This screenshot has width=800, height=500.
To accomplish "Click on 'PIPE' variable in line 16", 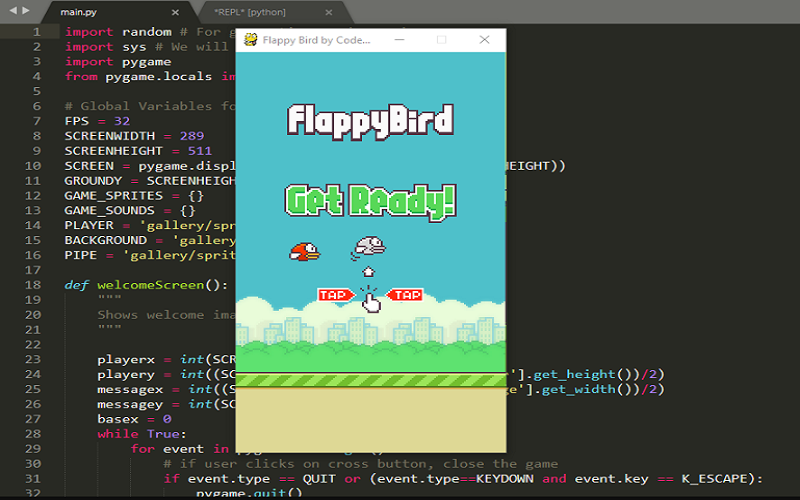I will tap(81, 255).
